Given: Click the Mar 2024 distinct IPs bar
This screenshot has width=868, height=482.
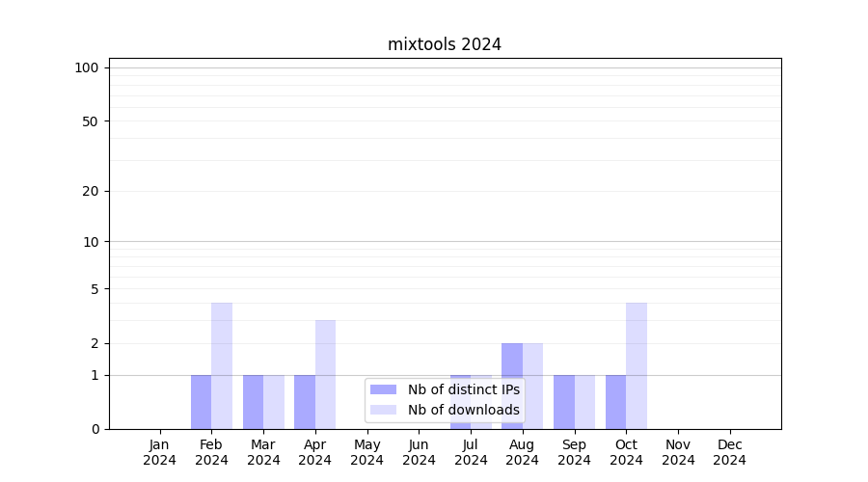Looking at the screenshot, I should 253,402.
